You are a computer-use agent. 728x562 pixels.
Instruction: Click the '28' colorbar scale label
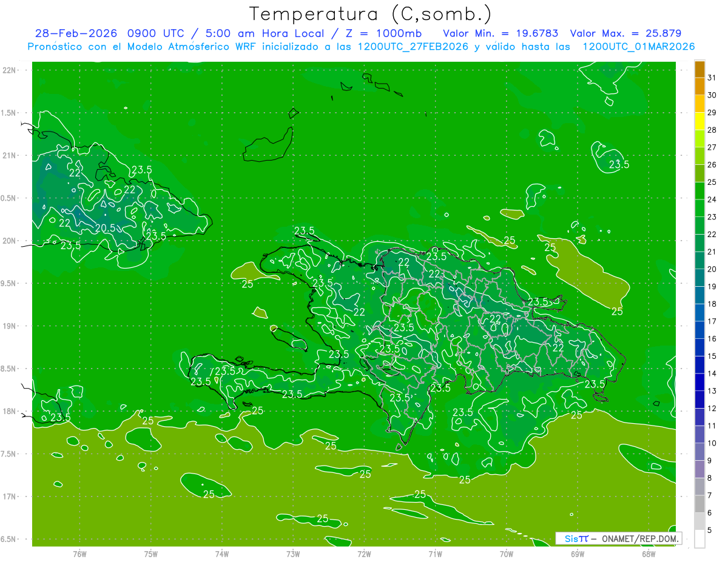click(x=712, y=130)
